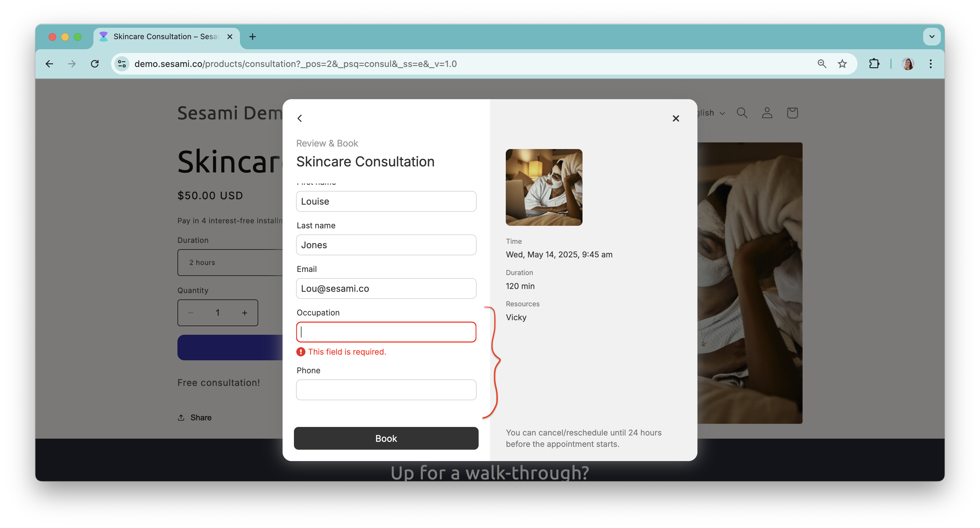Click the cancel/reschedule policy text
This screenshot has width=980, height=528.
click(583, 438)
